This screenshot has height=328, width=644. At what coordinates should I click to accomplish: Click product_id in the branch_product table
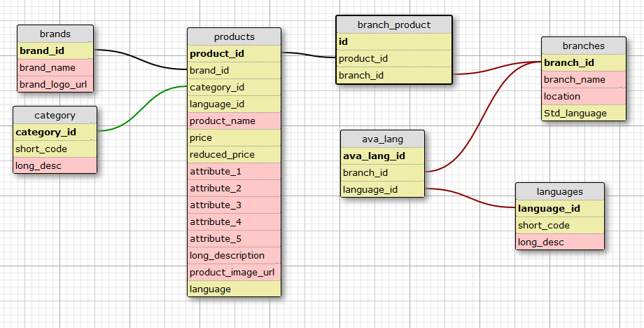point(394,58)
